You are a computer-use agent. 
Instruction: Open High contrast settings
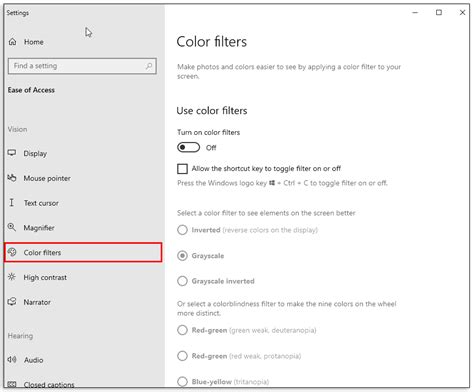tap(45, 277)
